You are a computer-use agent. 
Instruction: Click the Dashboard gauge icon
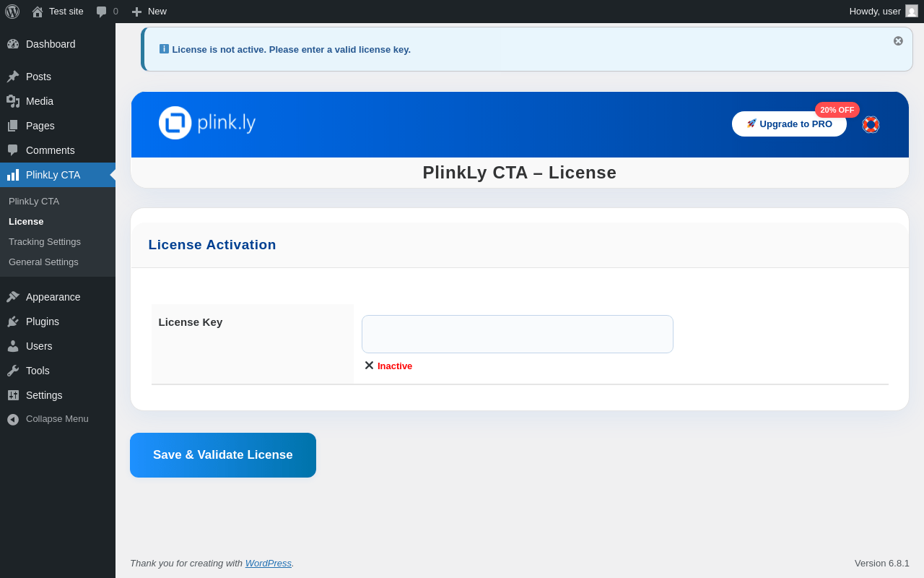[x=13, y=44]
